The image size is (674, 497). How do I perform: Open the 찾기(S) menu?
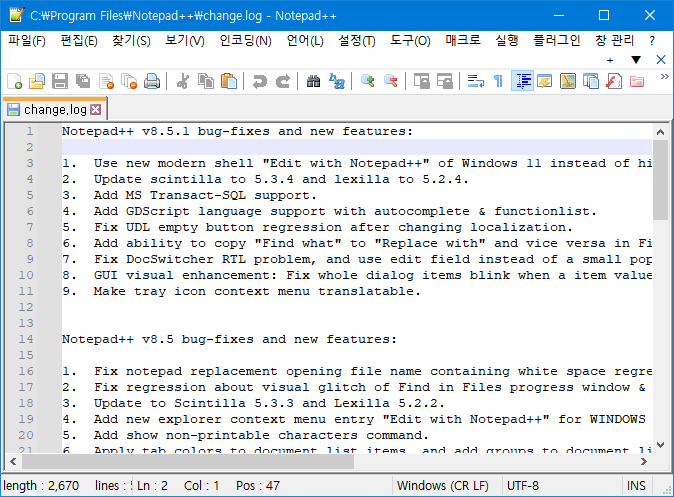point(131,41)
